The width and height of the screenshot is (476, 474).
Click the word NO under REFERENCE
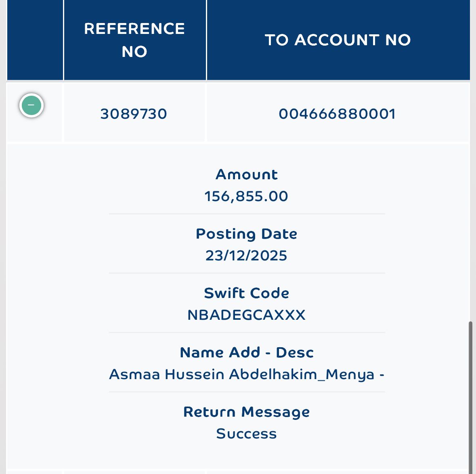coord(134,52)
